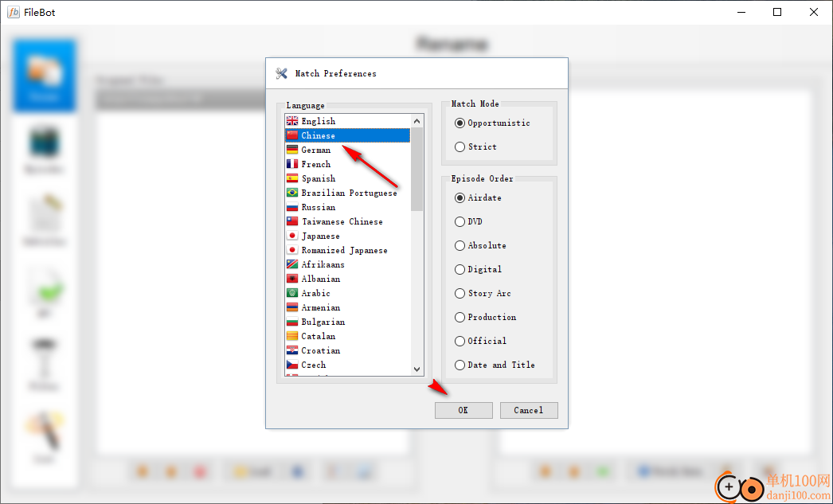
Task: Select the United Kingdom flag for English
Action: 292,121
